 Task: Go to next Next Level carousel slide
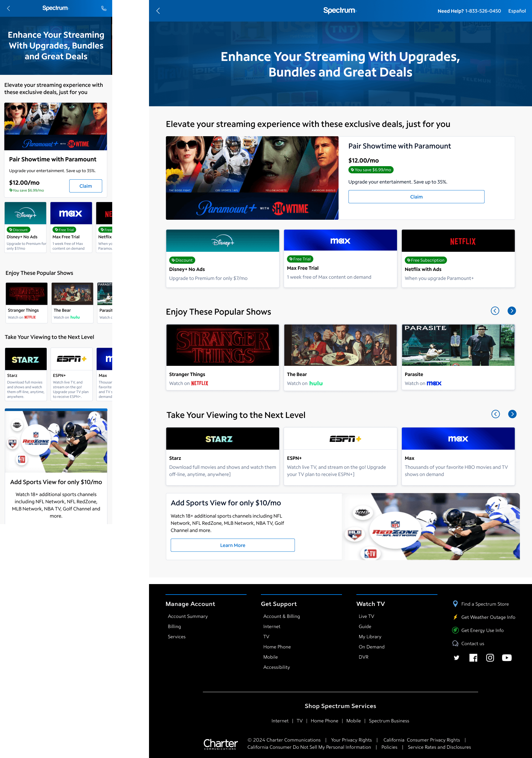512,414
